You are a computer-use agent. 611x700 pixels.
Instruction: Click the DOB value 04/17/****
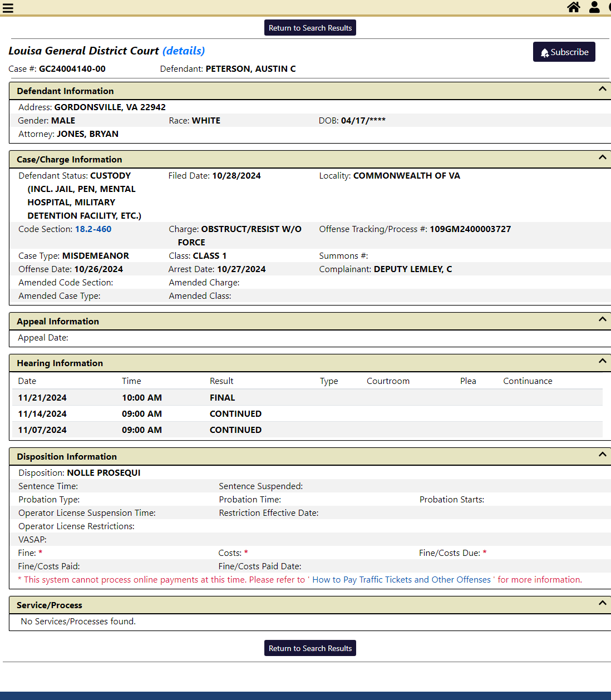tap(363, 121)
